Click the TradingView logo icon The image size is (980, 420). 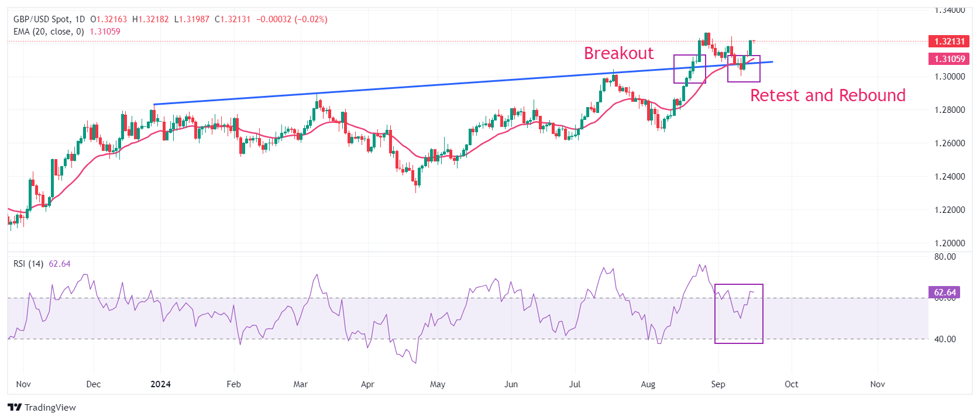[15, 408]
